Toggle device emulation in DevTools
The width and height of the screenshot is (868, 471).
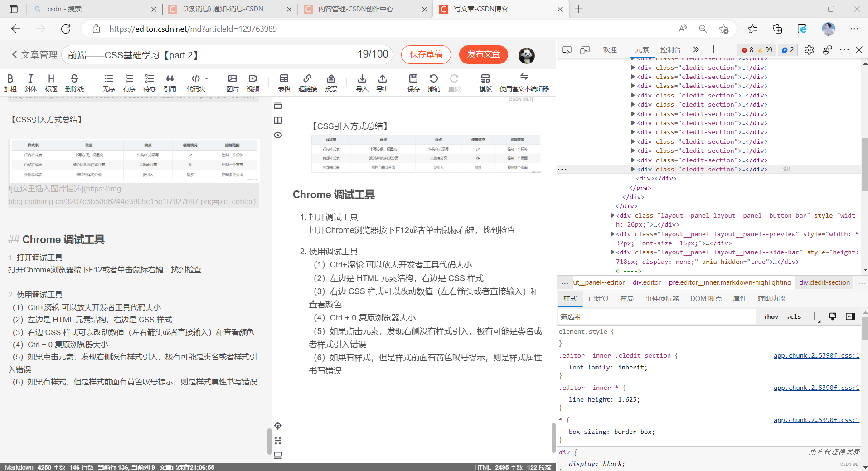click(x=585, y=50)
